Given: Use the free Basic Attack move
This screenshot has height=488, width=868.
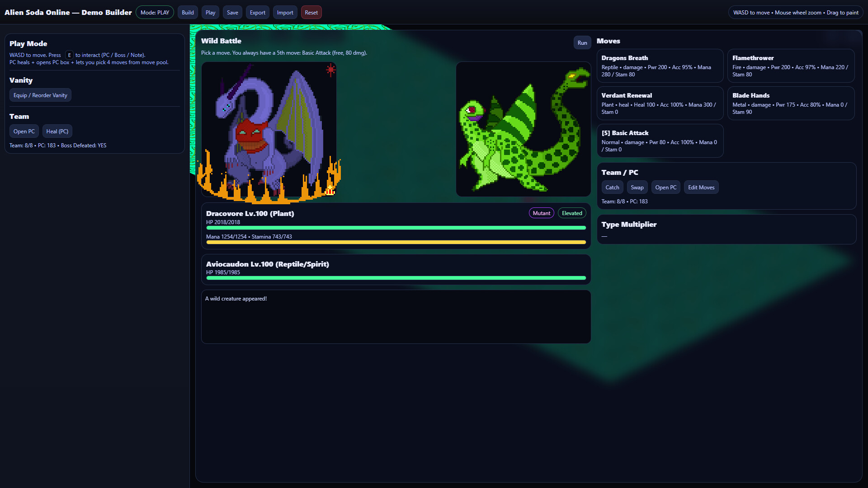Looking at the screenshot, I should (x=660, y=141).
